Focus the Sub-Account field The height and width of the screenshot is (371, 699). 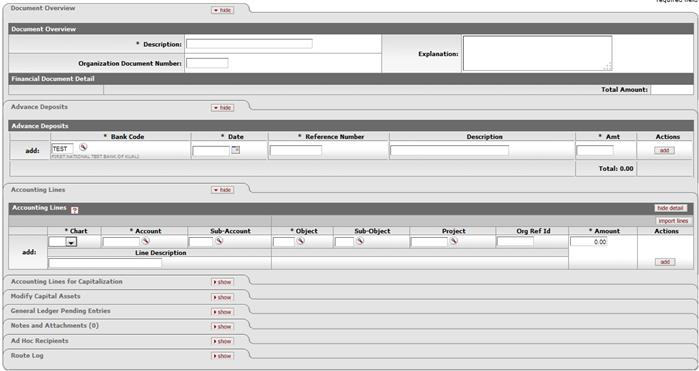click(201, 242)
